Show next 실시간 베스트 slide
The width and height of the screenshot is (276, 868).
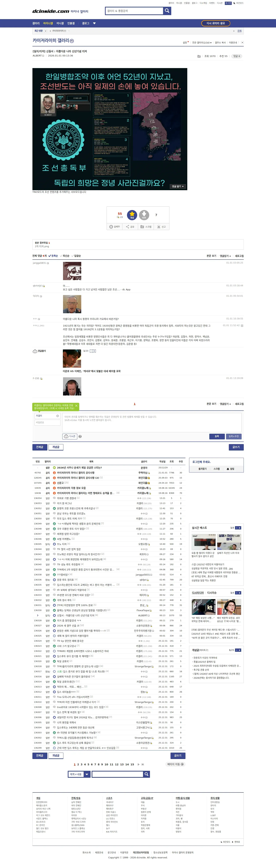coord(240,528)
